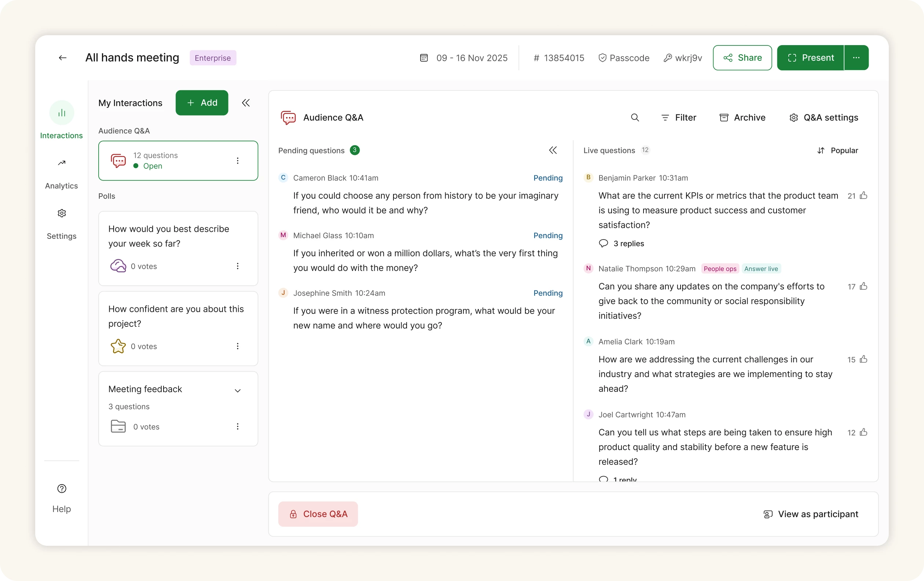Screen dimensions: 924x581
Task: Toggle the Popular sort order
Action: [x=837, y=150]
